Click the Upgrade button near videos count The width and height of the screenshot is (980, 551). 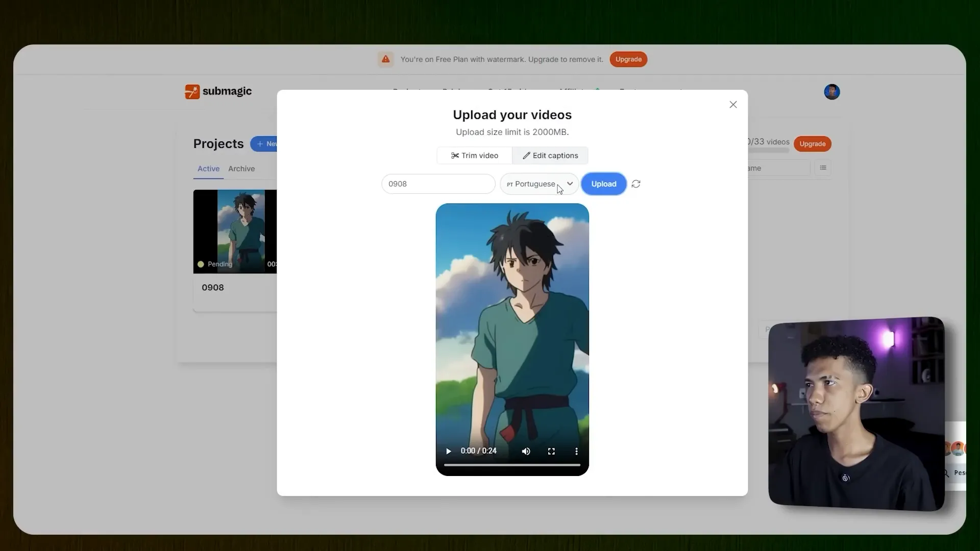pos(813,144)
